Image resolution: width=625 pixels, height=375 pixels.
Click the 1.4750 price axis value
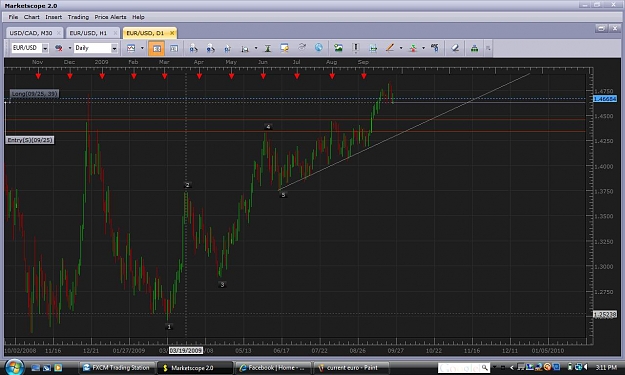[603, 92]
